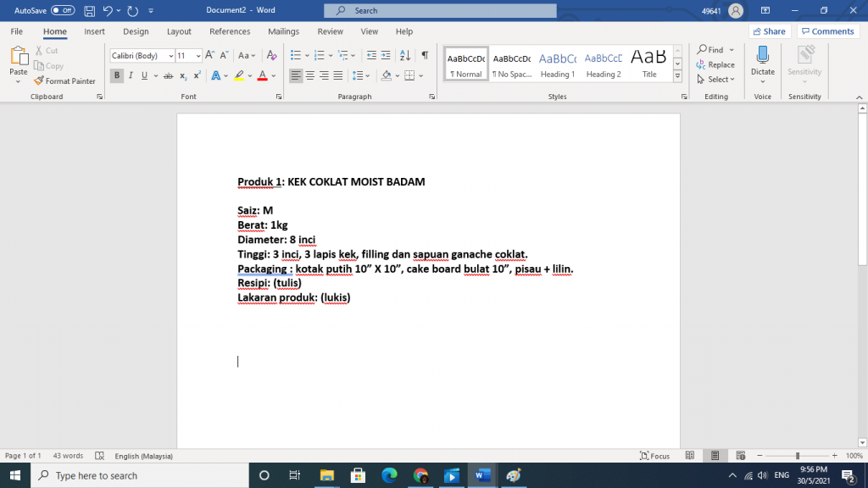The width and height of the screenshot is (868, 488).
Task: Open the font size dropdown
Action: point(198,56)
